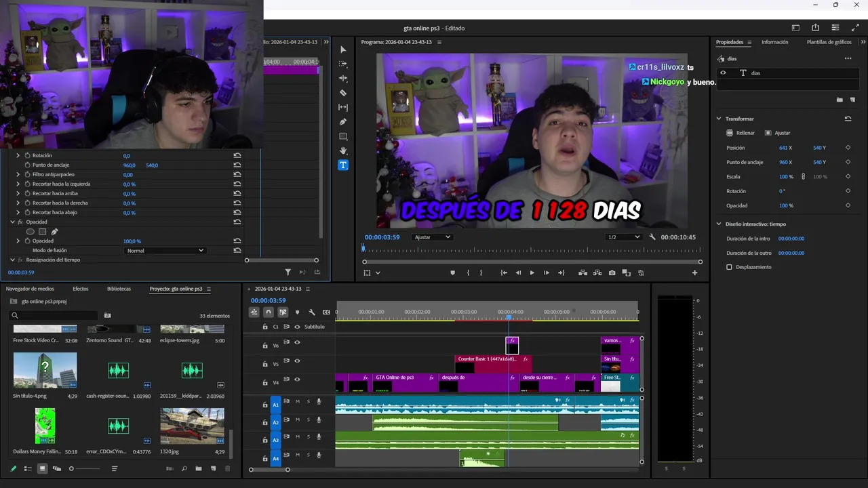
Task: Solo audio track A2
Action: tap(308, 420)
